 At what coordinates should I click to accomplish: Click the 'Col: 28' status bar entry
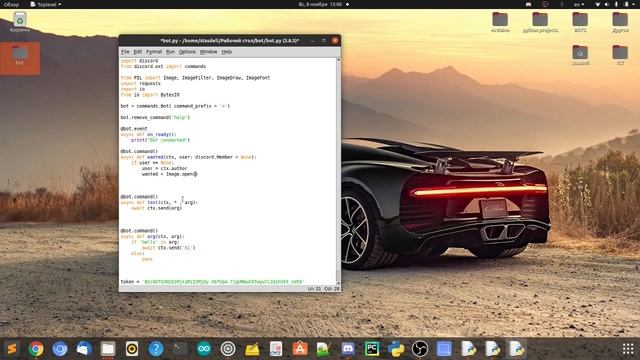click(332, 289)
